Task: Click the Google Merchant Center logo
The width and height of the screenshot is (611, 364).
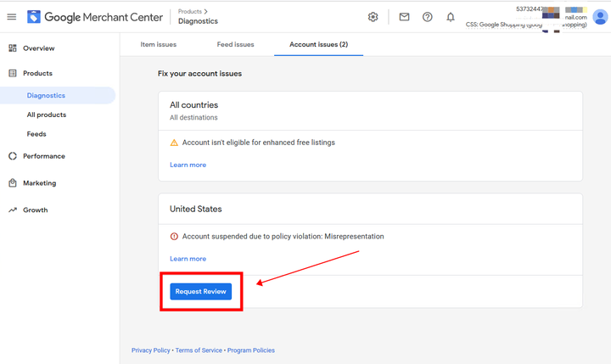Action: (x=95, y=17)
